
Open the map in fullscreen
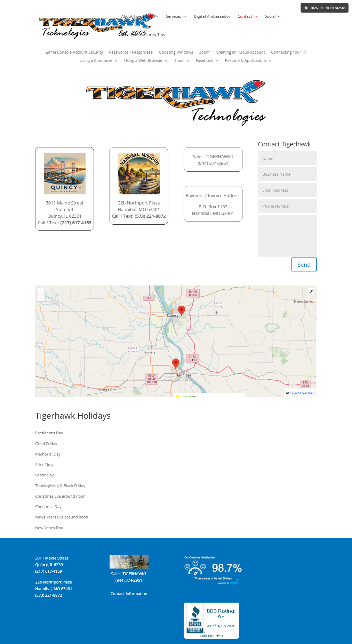pyautogui.click(x=311, y=291)
